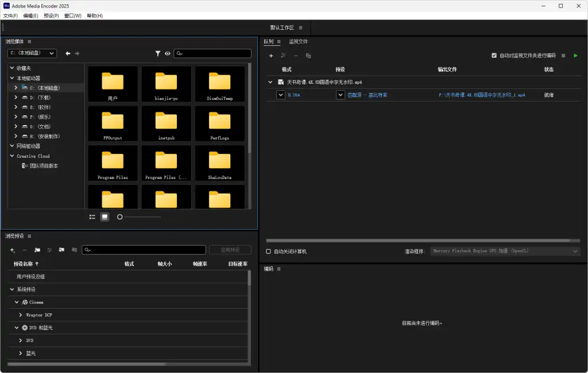Open the H.264 format dropdown arrow

pos(281,95)
